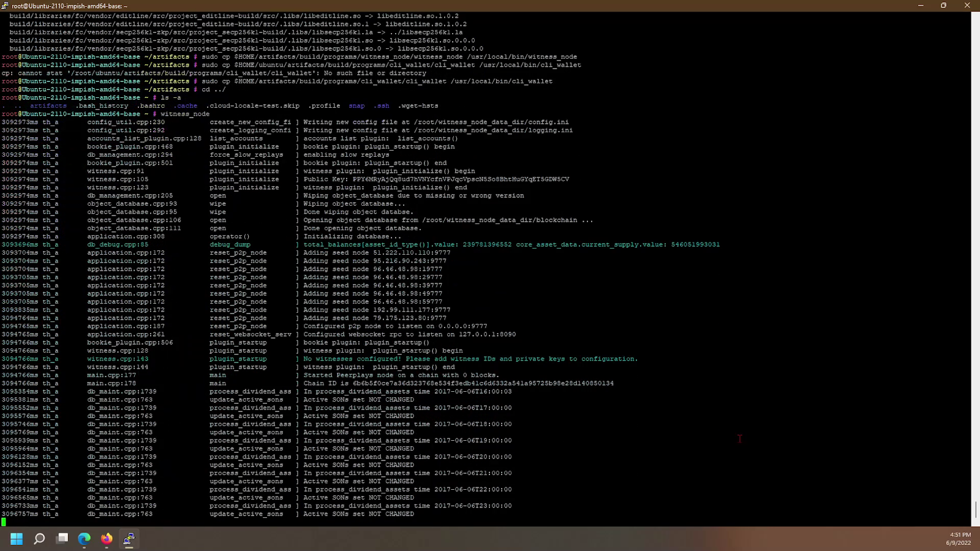
Task: Click the 'Initializing database...' message
Action: [x=353, y=236]
